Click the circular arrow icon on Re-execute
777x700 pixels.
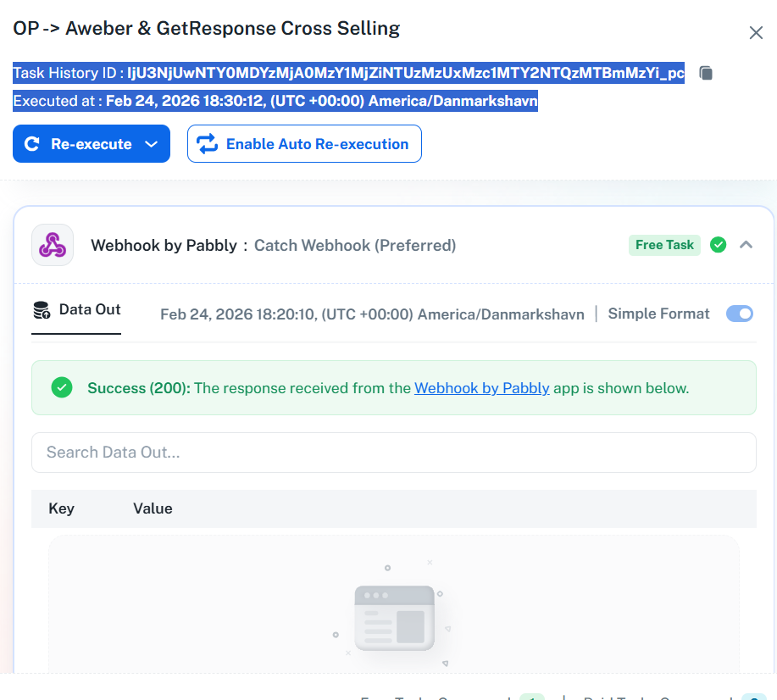[32, 144]
